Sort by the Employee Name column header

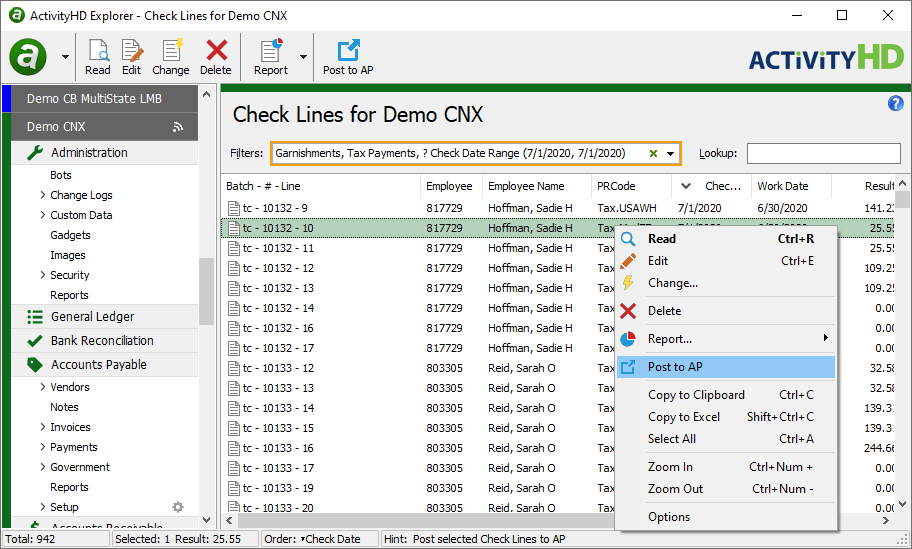[x=526, y=186]
